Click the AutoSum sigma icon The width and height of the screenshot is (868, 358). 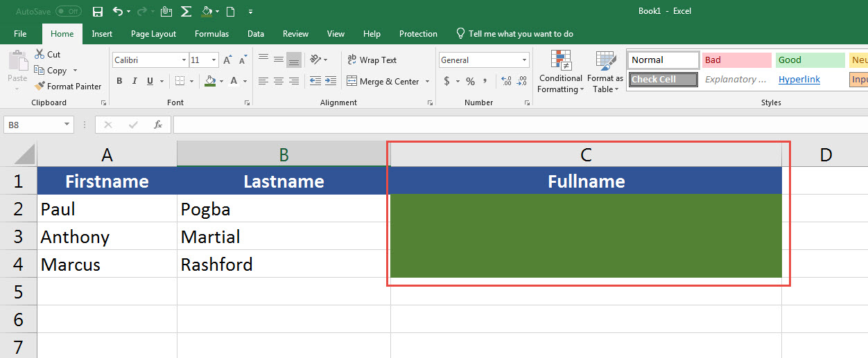(x=186, y=12)
